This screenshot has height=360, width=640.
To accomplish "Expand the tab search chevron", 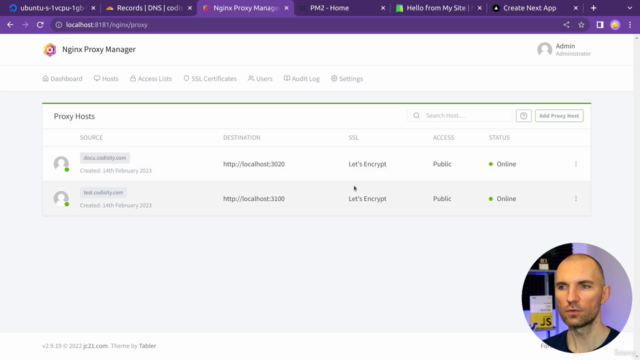I will [x=630, y=8].
